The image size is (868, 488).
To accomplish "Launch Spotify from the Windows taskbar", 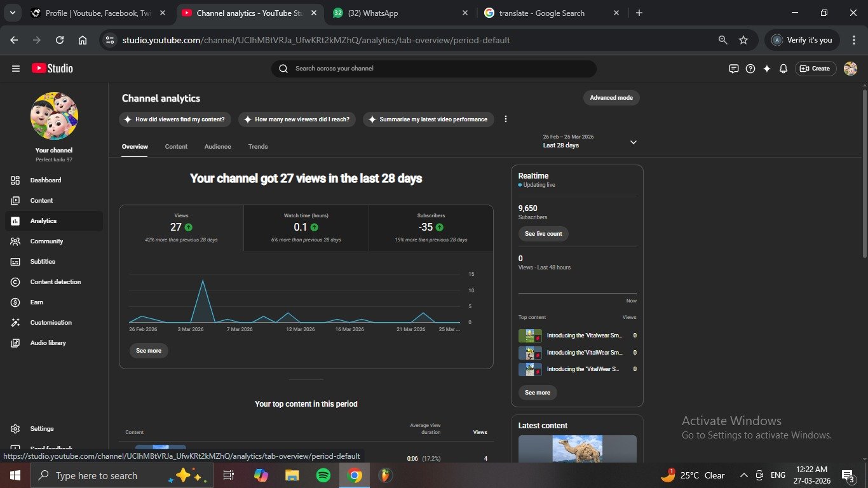I will click(x=323, y=475).
